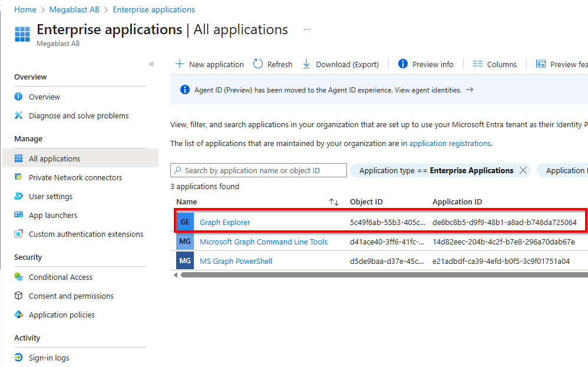This screenshot has height=367, width=588.
Task: Click the Conditional Access shield icon
Action: pos(19,277)
